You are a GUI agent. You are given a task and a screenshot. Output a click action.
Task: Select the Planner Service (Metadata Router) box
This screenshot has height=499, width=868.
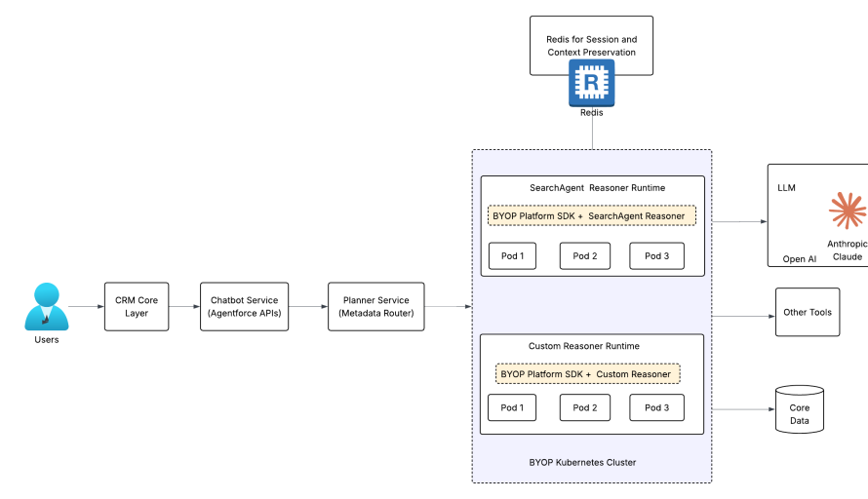point(376,306)
